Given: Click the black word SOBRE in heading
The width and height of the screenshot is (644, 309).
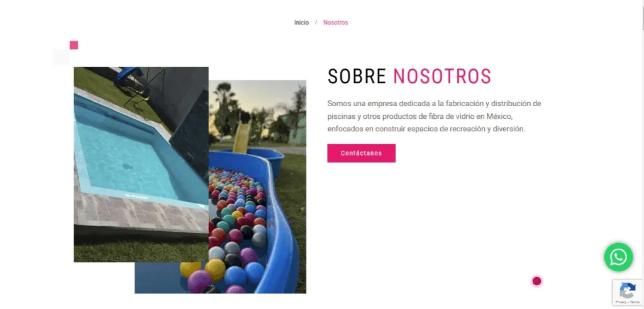Looking at the screenshot, I should (357, 76).
